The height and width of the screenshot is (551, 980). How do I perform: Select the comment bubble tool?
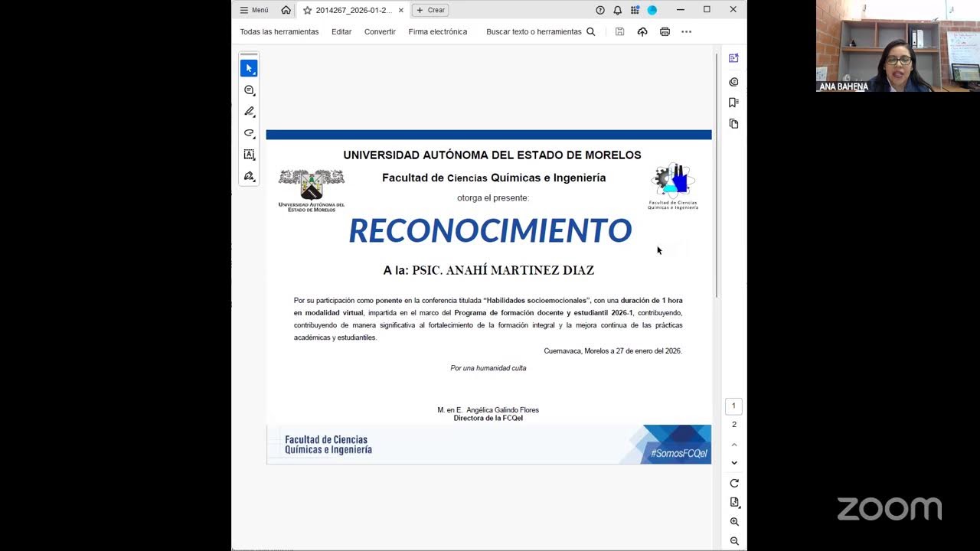(249, 90)
